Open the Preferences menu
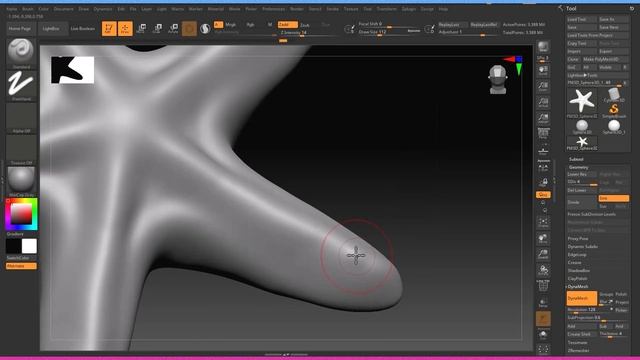Image resolution: width=640 pixels, height=360 pixels. [x=273, y=9]
